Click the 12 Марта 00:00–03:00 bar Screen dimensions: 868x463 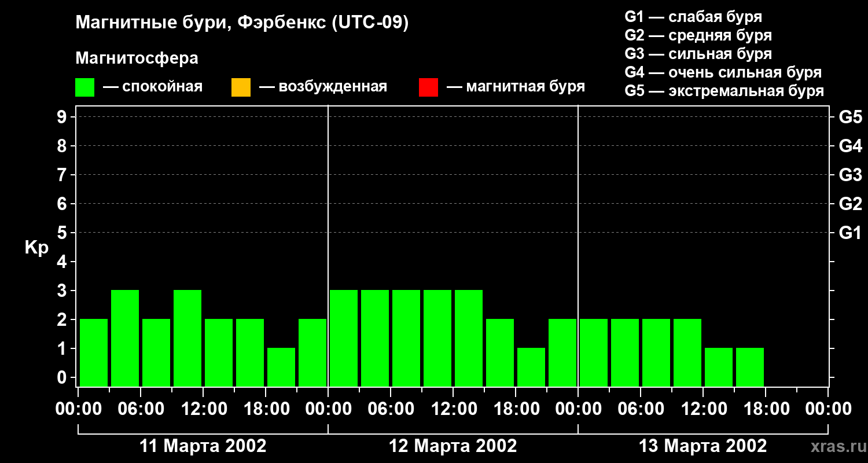pyautogui.click(x=344, y=338)
